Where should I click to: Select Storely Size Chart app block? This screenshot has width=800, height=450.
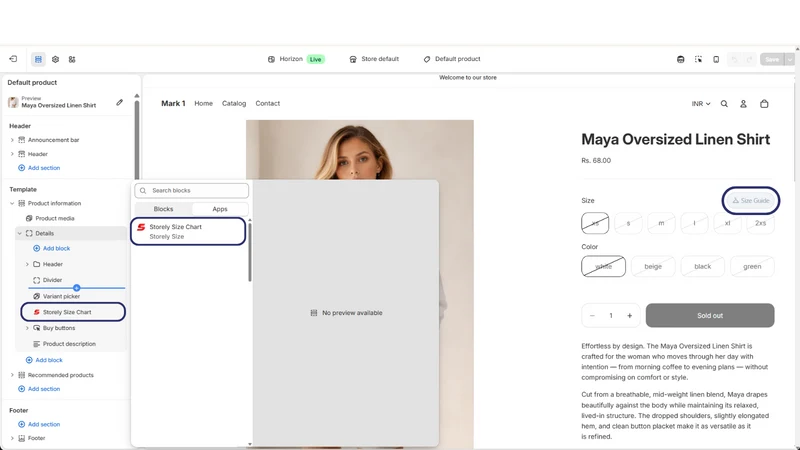point(188,232)
